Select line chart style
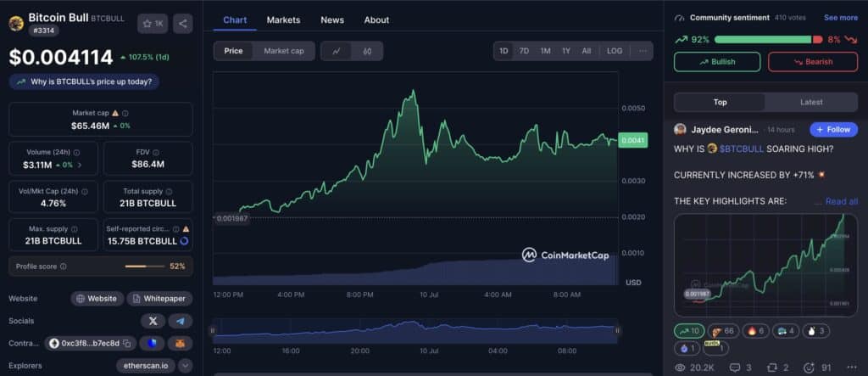The image size is (868, 376). (x=337, y=51)
